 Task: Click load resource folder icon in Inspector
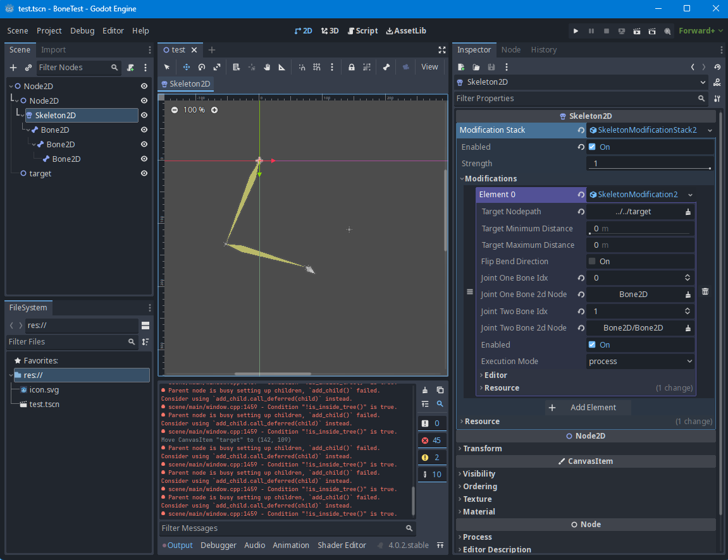[x=476, y=67]
